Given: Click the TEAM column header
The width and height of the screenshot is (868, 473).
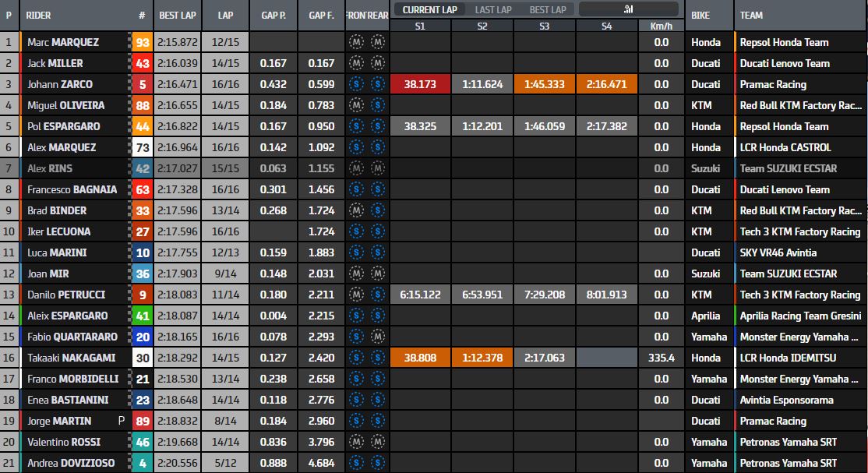Looking at the screenshot, I should pyautogui.click(x=751, y=16).
